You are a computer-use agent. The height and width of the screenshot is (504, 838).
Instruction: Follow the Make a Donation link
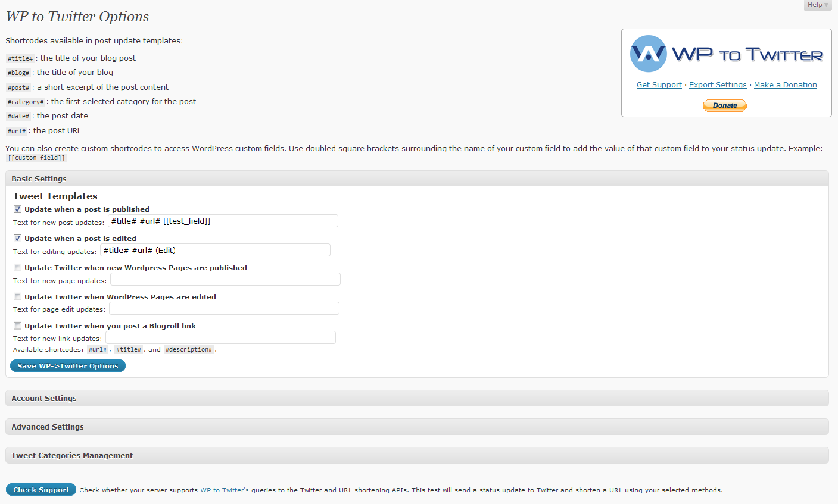pos(785,85)
